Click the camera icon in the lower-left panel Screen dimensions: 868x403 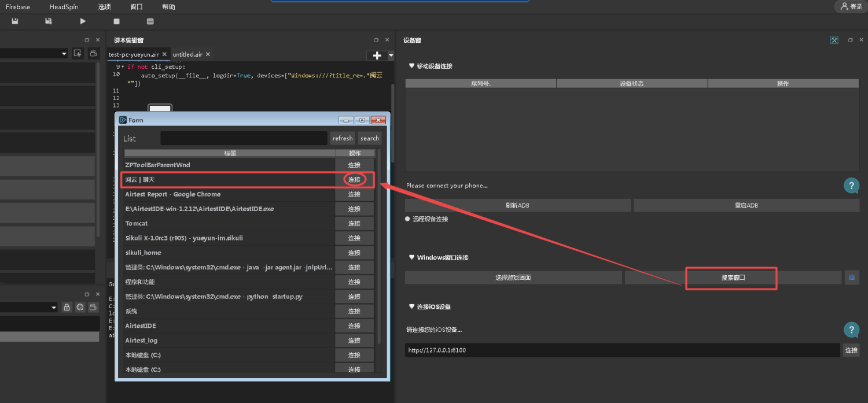[x=93, y=308]
